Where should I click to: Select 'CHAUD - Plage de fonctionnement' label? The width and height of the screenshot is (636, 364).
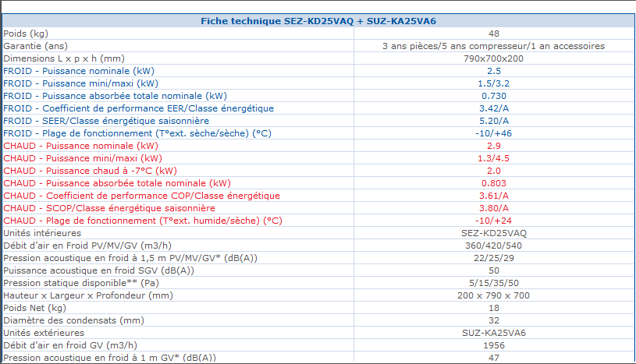pos(142,221)
